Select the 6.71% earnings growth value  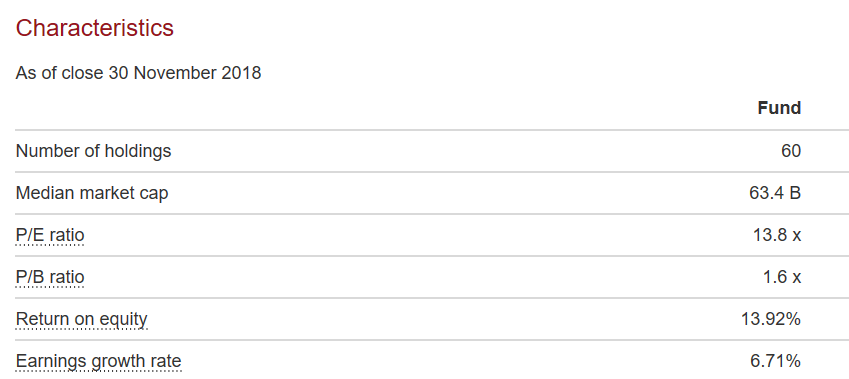click(x=775, y=361)
